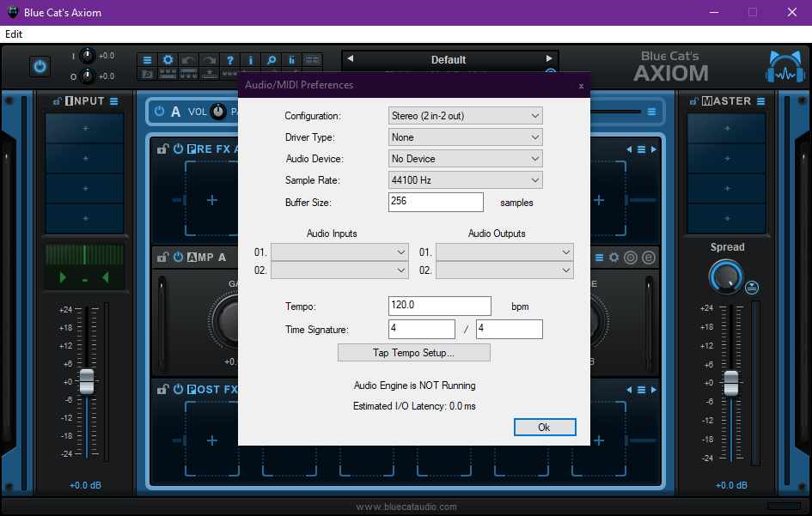Open Audio Inputs 02 dropdown
Screen dimensions: 812x516
[339, 270]
